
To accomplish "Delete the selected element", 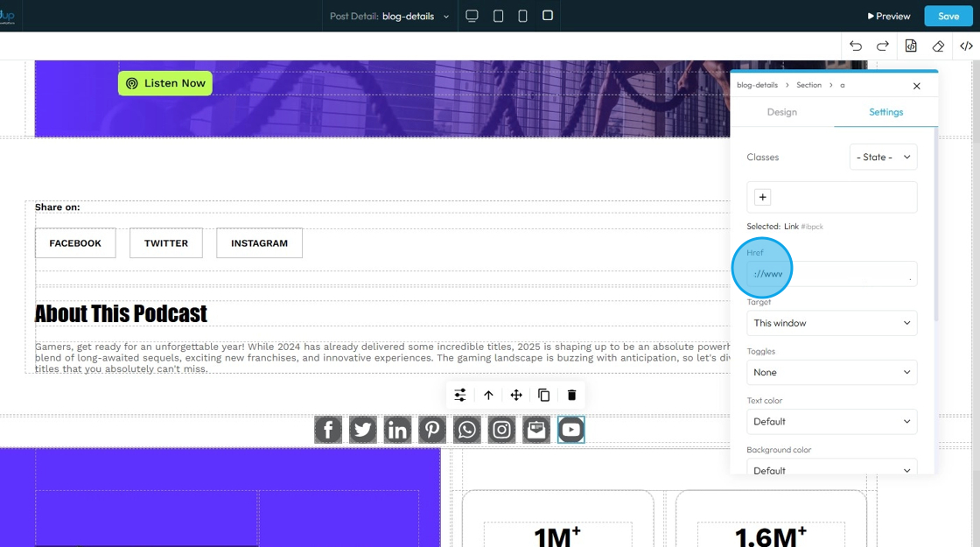I will (x=571, y=395).
